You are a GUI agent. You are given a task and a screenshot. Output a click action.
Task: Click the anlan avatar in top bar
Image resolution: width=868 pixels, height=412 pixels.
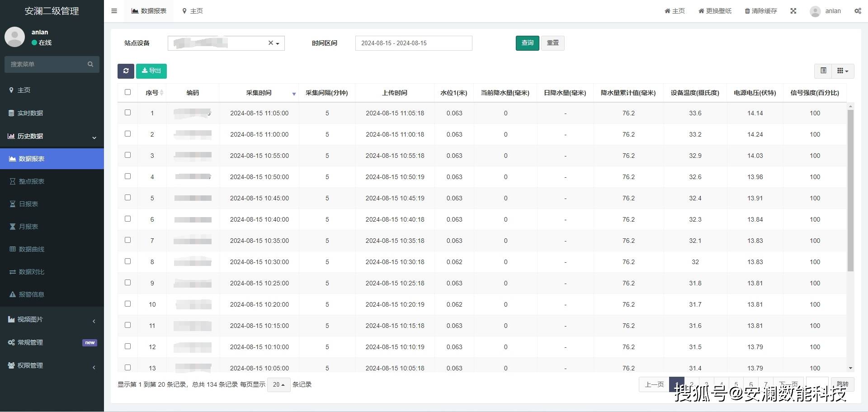[x=815, y=11]
